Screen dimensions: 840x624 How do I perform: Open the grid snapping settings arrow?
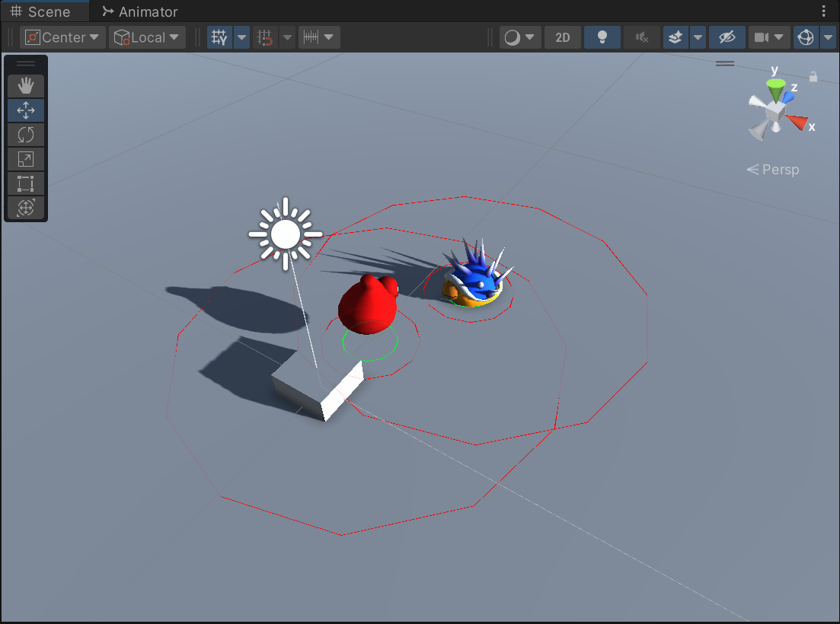click(287, 37)
